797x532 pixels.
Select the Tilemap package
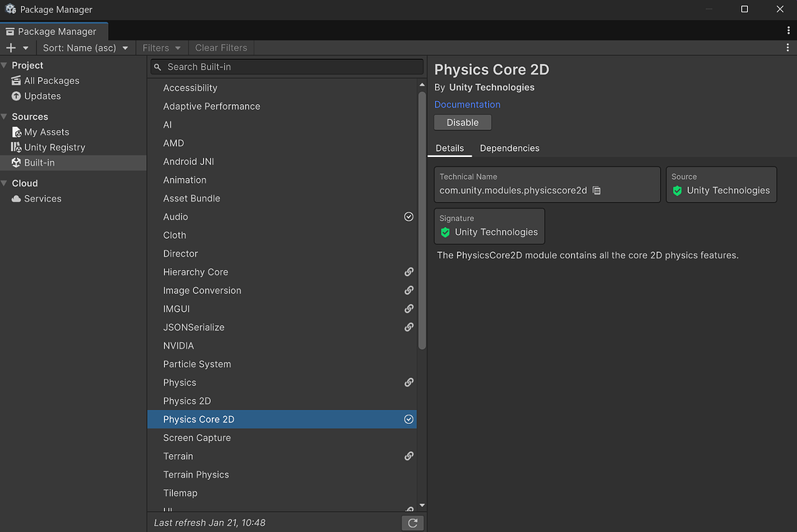tap(282, 493)
